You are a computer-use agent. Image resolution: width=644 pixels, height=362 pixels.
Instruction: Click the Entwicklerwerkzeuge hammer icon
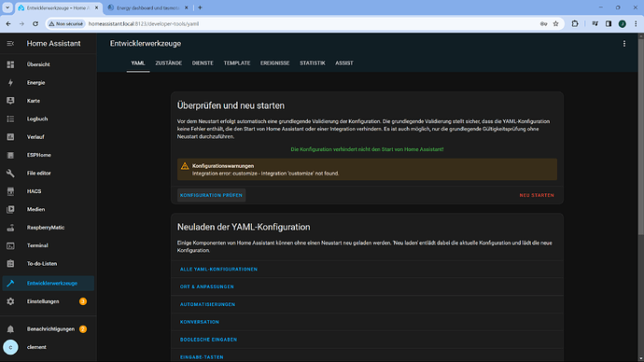point(10,284)
